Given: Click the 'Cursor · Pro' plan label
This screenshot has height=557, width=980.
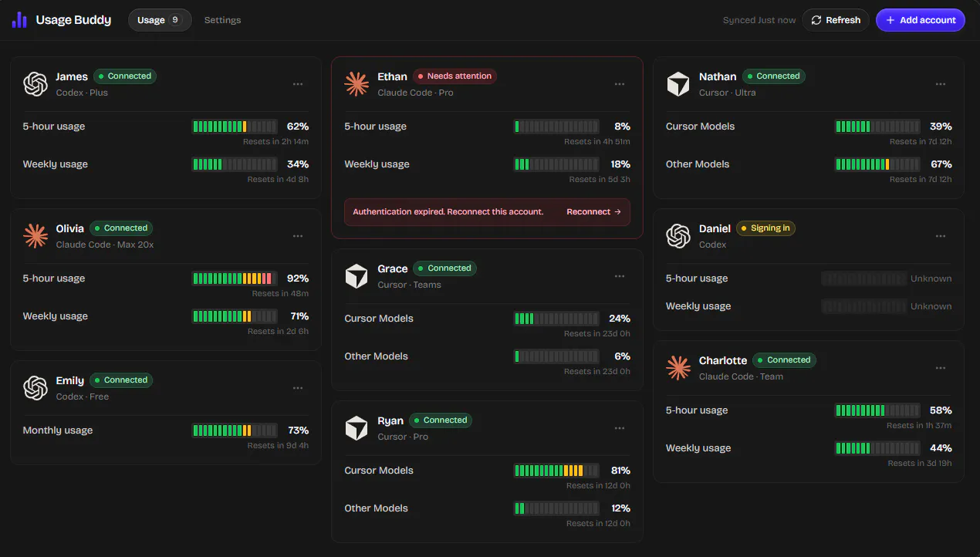Looking at the screenshot, I should pos(403,437).
